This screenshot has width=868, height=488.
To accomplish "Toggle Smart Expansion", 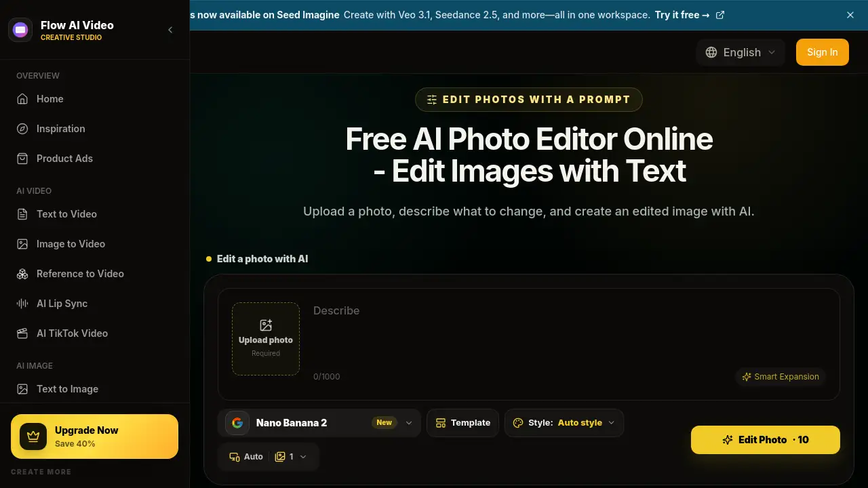I will coord(781,377).
